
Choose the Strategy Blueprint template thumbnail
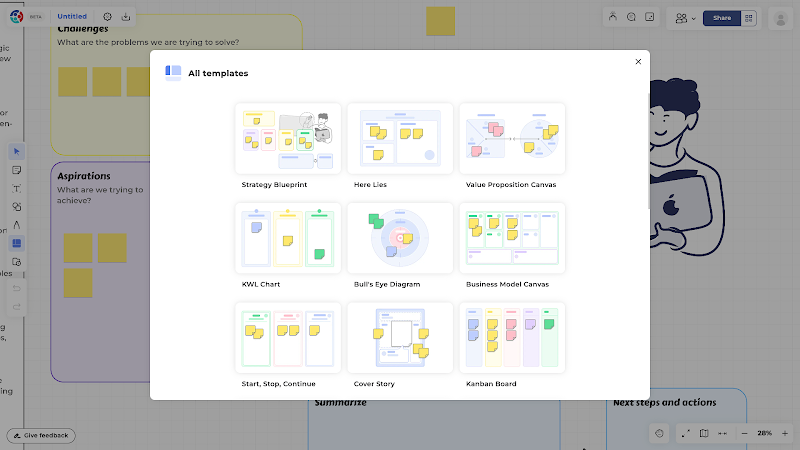click(288, 138)
